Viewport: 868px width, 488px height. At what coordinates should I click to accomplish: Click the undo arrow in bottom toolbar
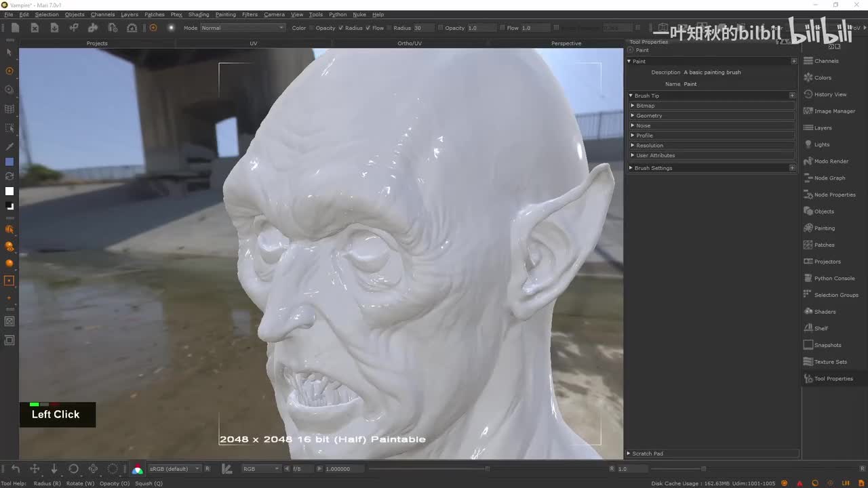(x=16, y=468)
